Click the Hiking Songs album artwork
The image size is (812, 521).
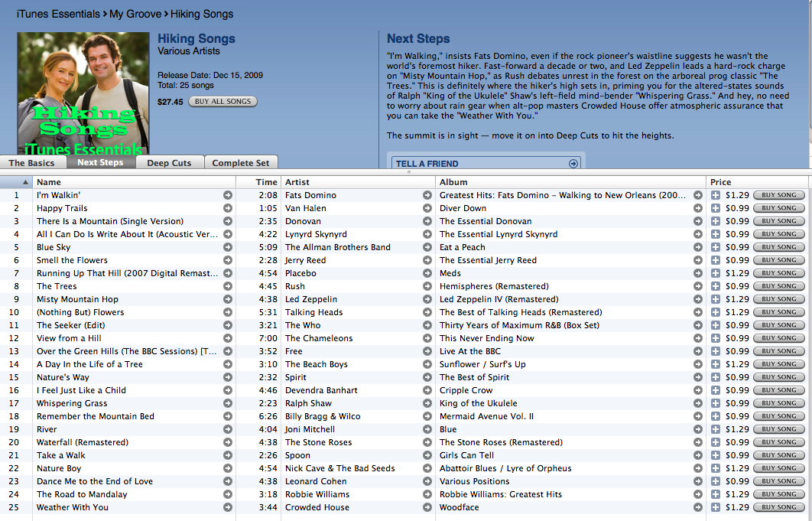83,93
